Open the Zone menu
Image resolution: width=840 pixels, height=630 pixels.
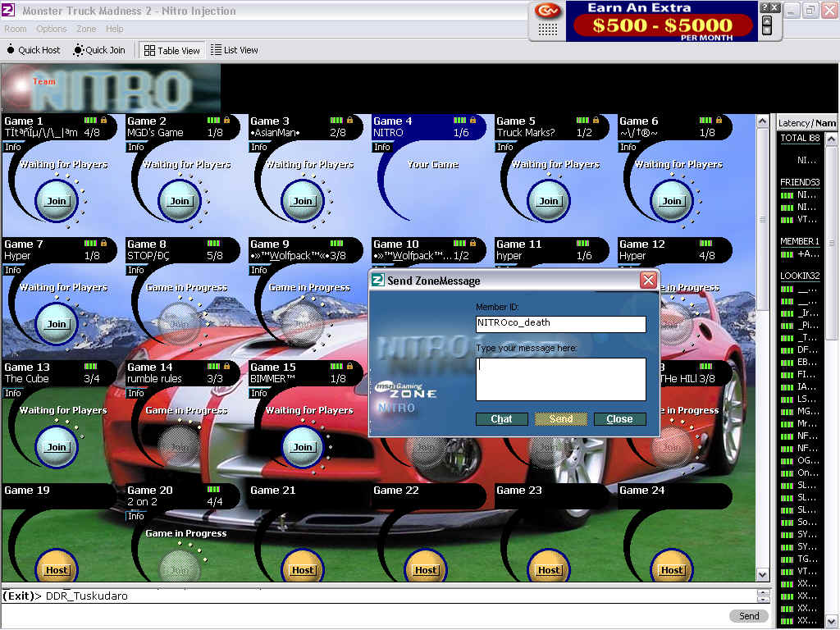click(86, 29)
